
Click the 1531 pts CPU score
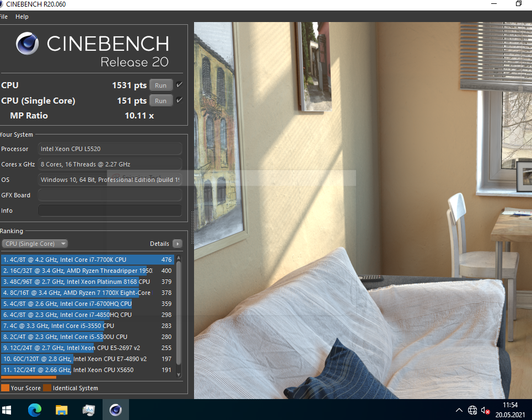point(129,85)
